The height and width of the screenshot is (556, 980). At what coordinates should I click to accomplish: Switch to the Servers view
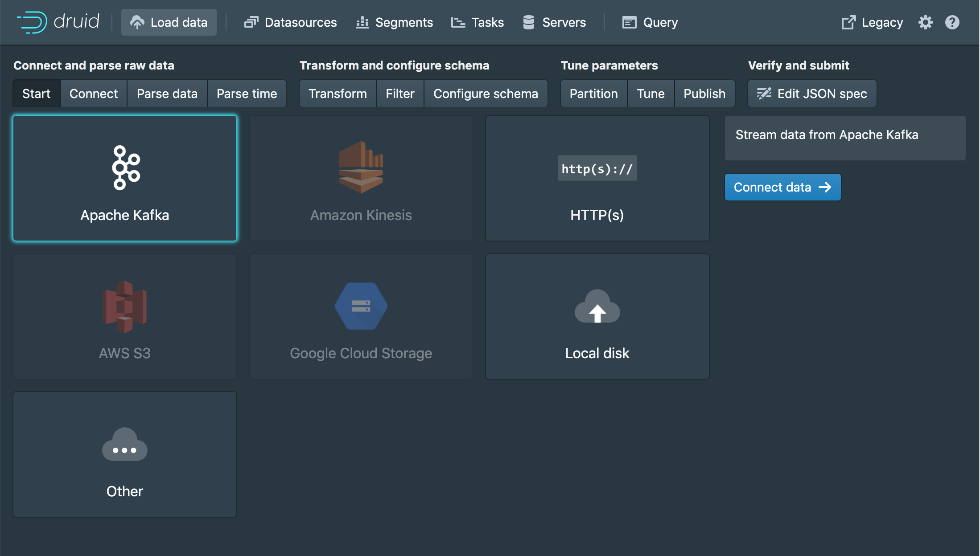554,22
